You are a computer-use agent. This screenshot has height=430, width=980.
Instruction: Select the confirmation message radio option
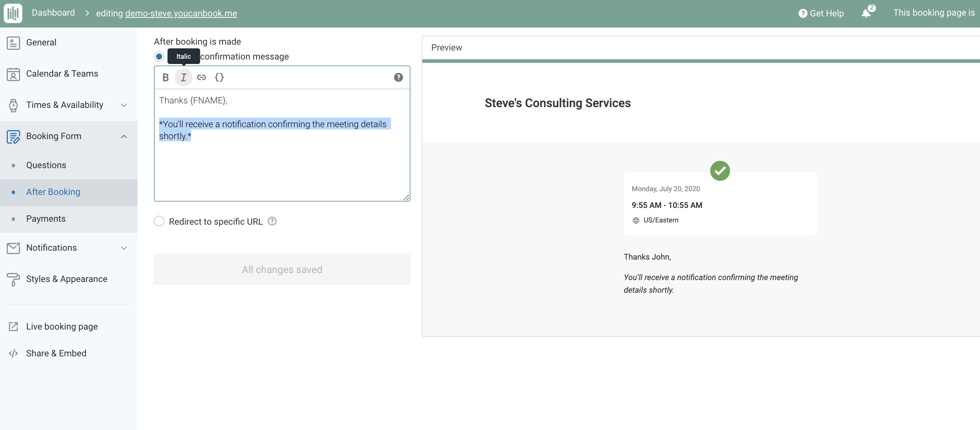click(159, 57)
